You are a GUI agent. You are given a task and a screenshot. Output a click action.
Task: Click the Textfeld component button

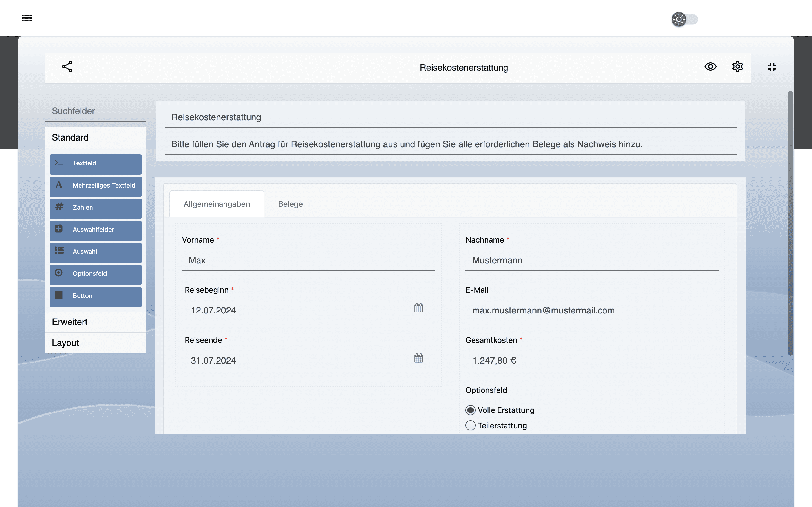click(x=96, y=164)
